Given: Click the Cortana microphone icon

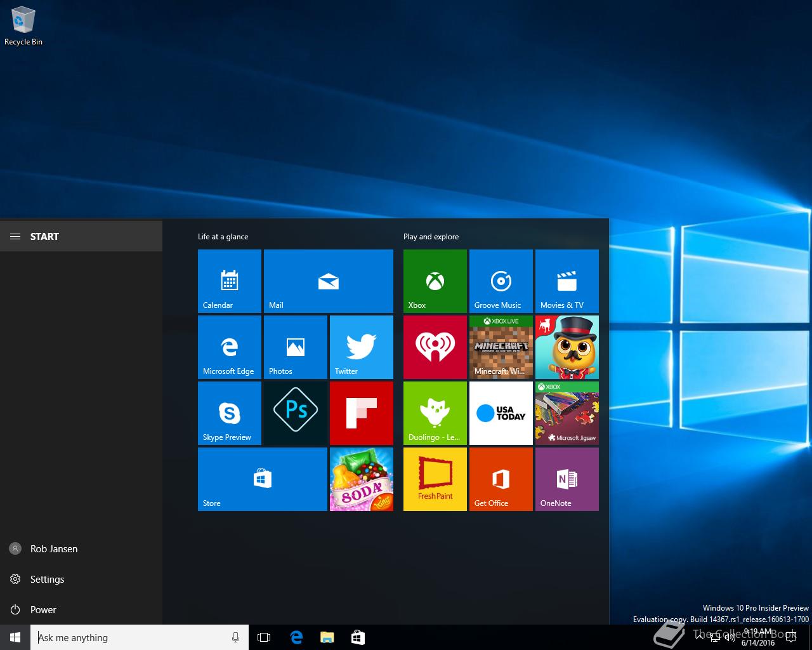Looking at the screenshot, I should point(236,637).
